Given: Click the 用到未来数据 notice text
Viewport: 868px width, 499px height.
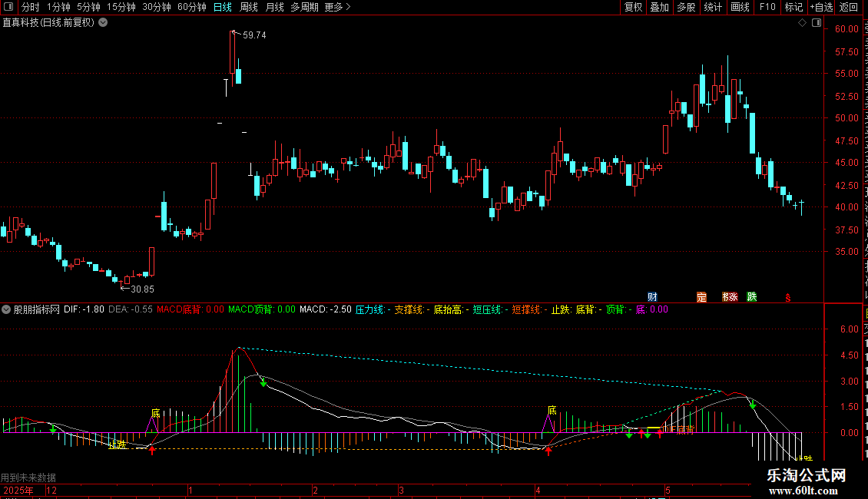Looking at the screenshot, I should click(x=28, y=478).
